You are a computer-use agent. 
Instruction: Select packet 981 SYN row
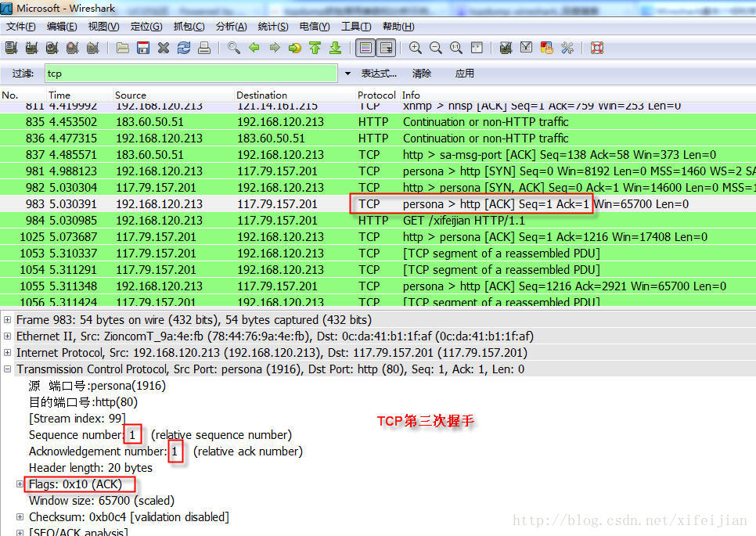(x=378, y=171)
